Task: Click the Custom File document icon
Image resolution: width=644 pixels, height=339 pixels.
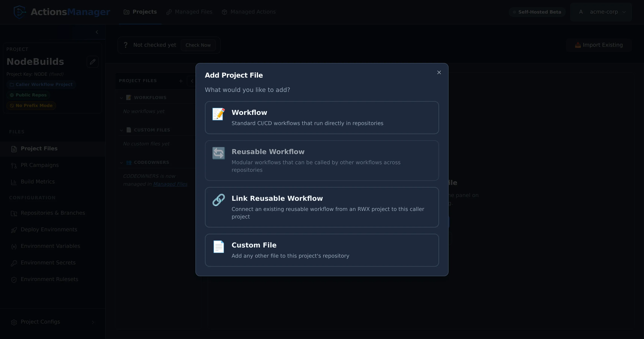Action: (218, 247)
